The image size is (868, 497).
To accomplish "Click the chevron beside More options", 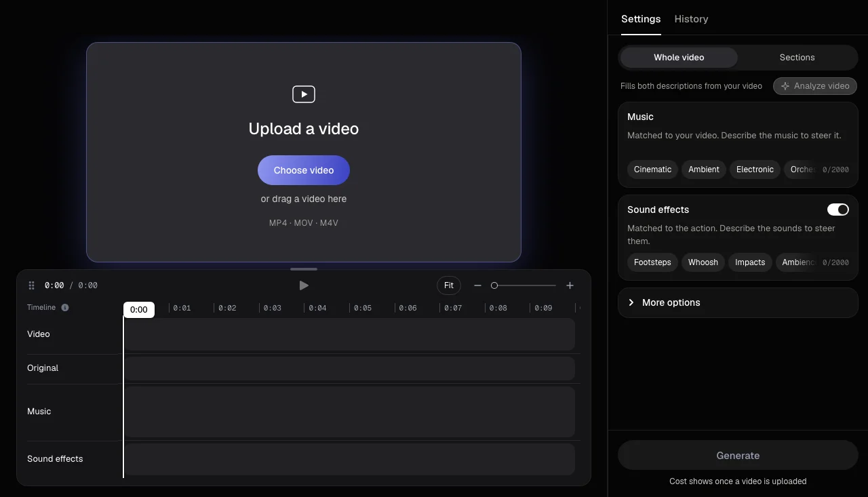I will (x=631, y=302).
